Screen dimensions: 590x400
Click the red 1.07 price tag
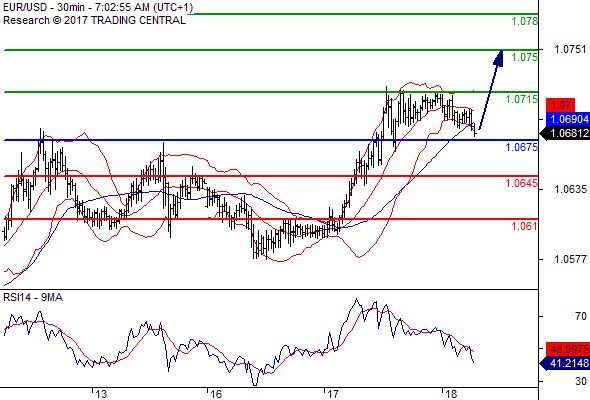[x=561, y=105]
